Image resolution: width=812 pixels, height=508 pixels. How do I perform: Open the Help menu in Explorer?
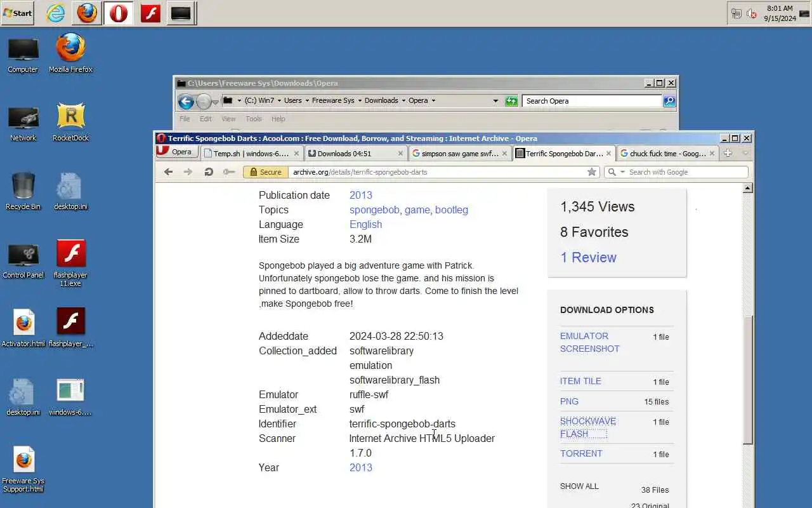click(x=278, y=119)
